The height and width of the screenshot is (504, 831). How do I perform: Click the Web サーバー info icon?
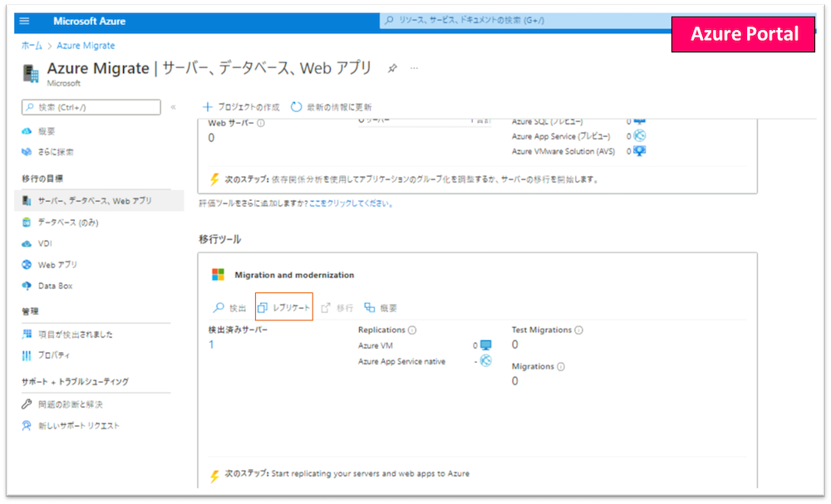pyautogui.click(x=261, y=124)
